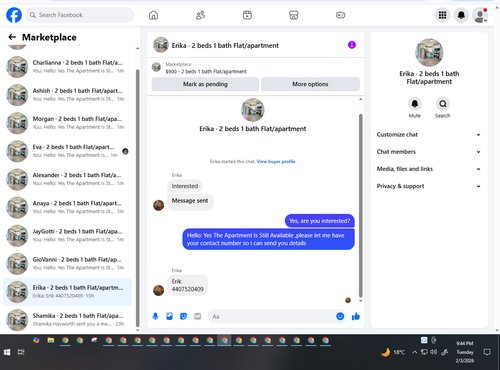Open the Windows Start button
Screen dimensions: 500x370
pyautogui.click(x=7, y=352)
